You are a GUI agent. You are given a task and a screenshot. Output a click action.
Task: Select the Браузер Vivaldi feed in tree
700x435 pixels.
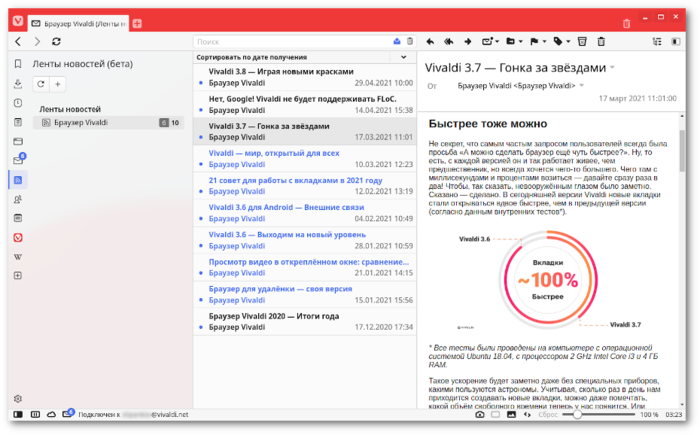(108, 122)
